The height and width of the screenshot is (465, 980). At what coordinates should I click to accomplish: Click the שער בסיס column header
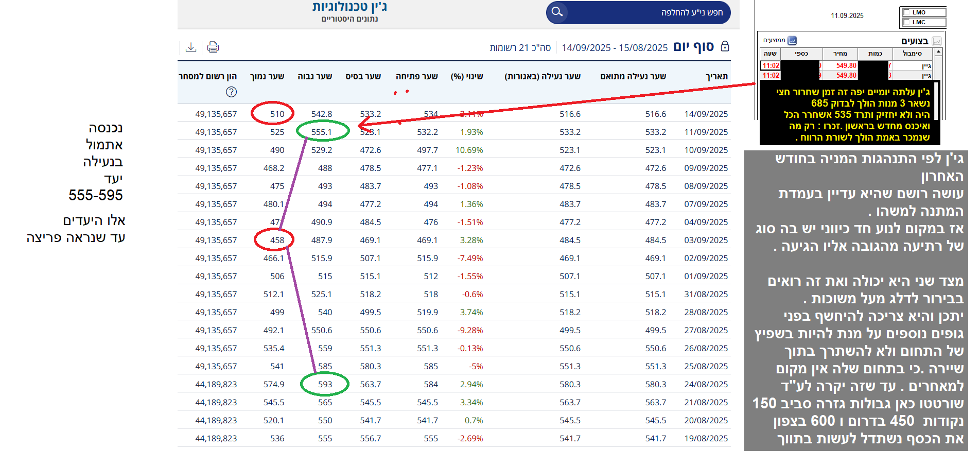(x=363, y=76)
